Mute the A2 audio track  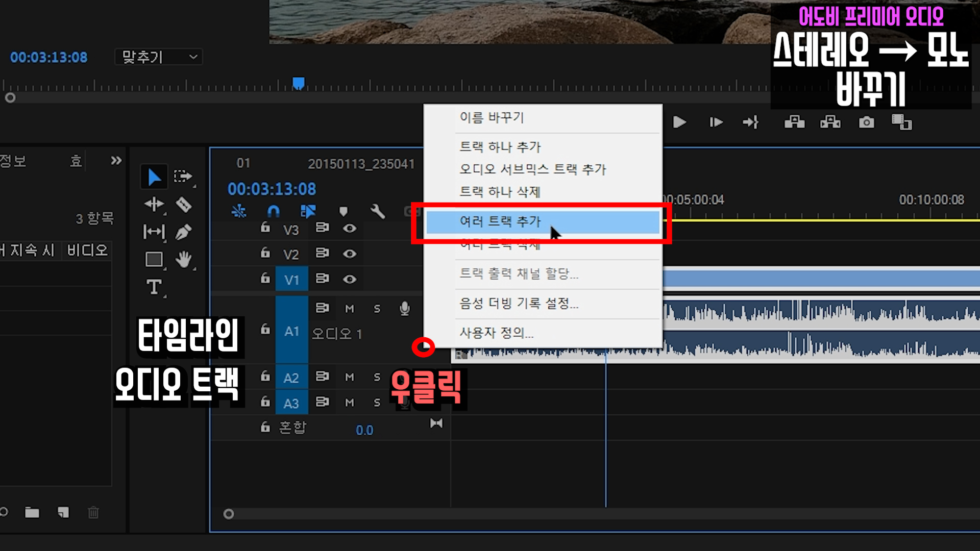pyautogui.click(x=350, y=377)
